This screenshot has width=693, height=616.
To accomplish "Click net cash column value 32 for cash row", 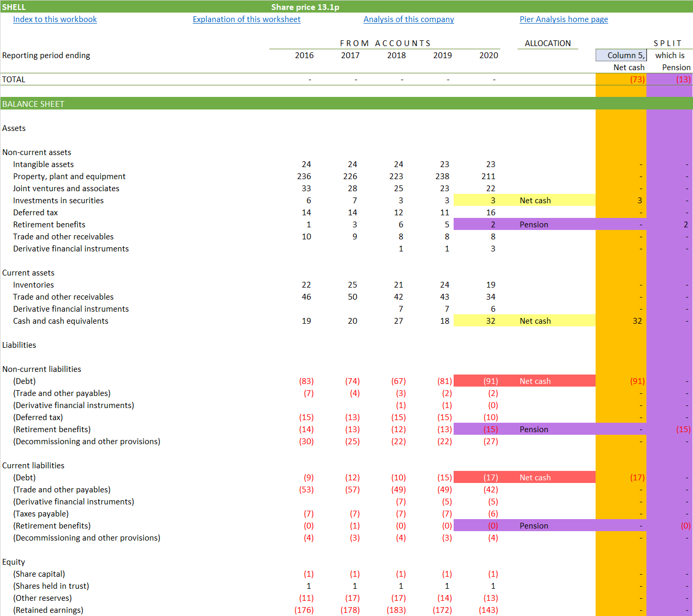I will (637, 321).
